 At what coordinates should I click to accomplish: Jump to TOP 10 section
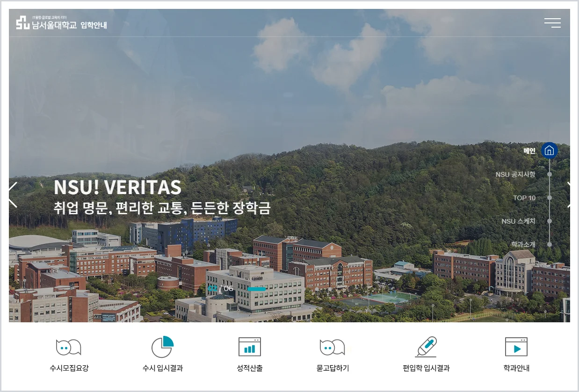point(524,198)
